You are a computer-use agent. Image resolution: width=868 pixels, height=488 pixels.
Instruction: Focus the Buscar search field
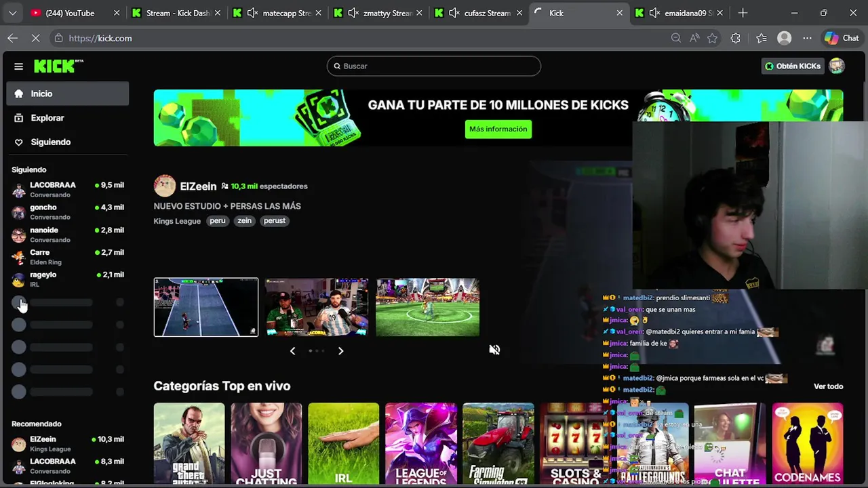[434, 66]
